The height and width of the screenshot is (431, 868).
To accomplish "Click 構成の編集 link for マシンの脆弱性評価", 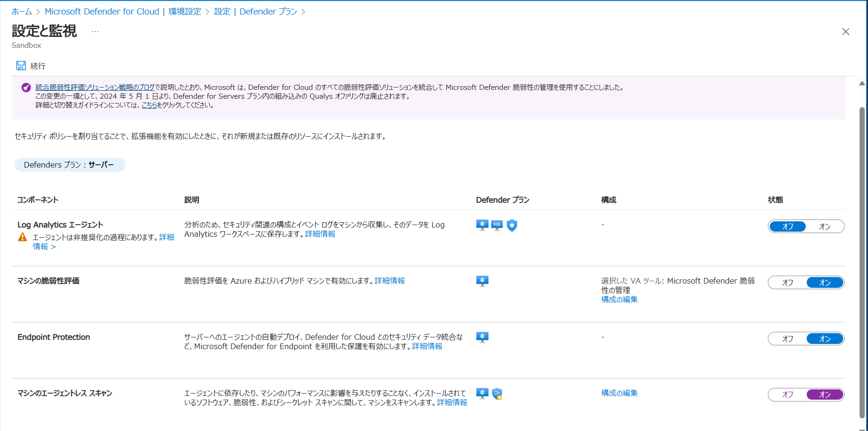I will pos(619,300).
